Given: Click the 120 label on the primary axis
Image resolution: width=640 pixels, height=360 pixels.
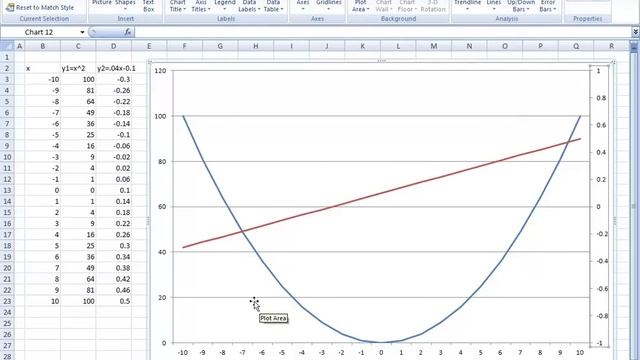Looking at the screenshot, I should [160, 71].
